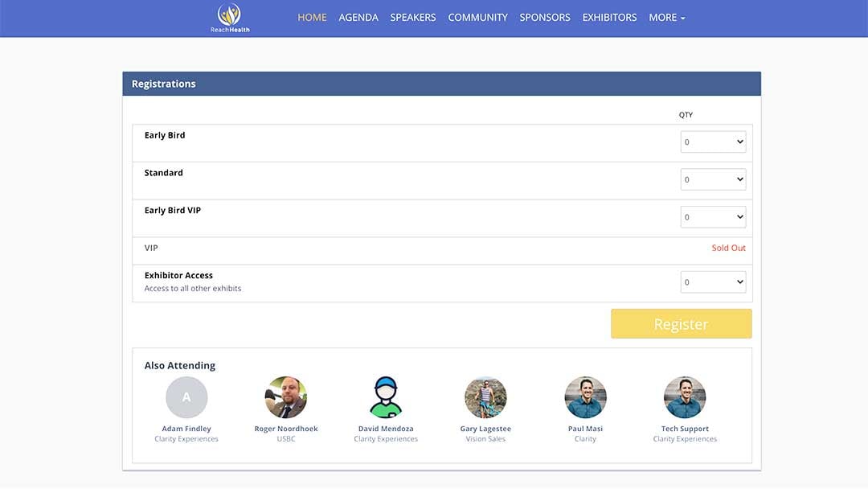Open the Standard ticket quantity selector
The image size is (868, 489).
[x=713, y=179]
